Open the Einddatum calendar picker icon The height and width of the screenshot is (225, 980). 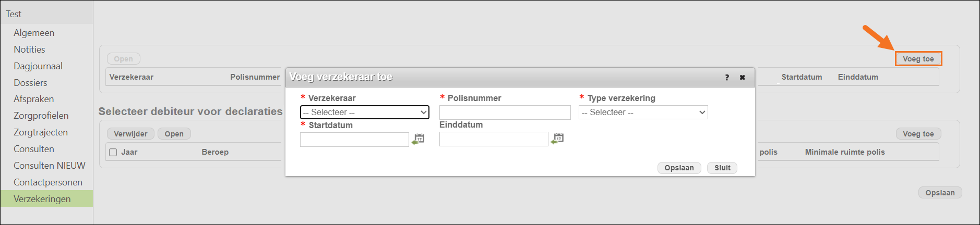(558, 139)
